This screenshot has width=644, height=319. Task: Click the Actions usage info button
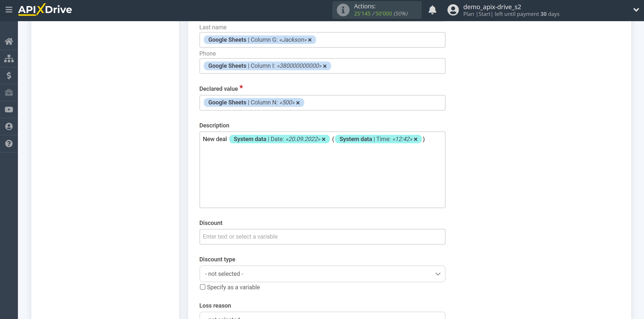[342, 10]
